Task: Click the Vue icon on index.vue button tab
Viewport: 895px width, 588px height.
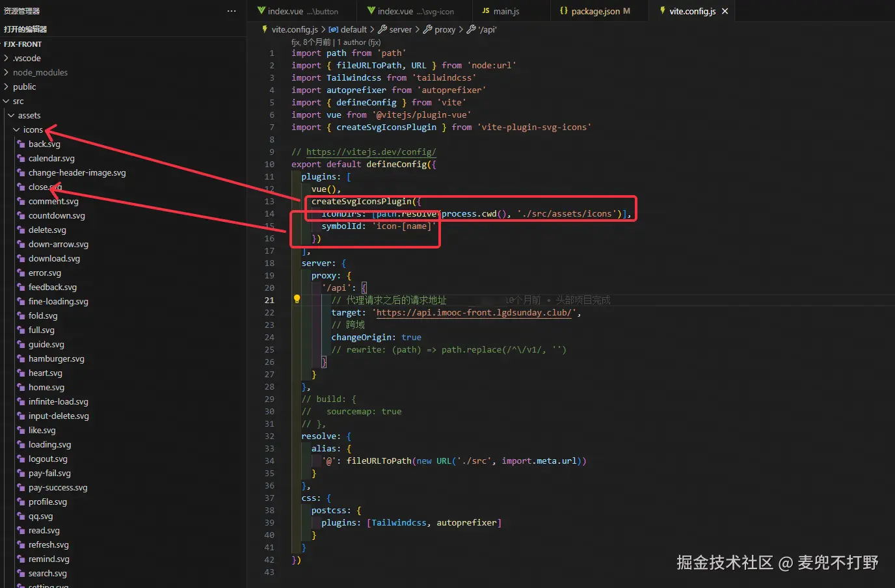Action: tap(261, 10)
